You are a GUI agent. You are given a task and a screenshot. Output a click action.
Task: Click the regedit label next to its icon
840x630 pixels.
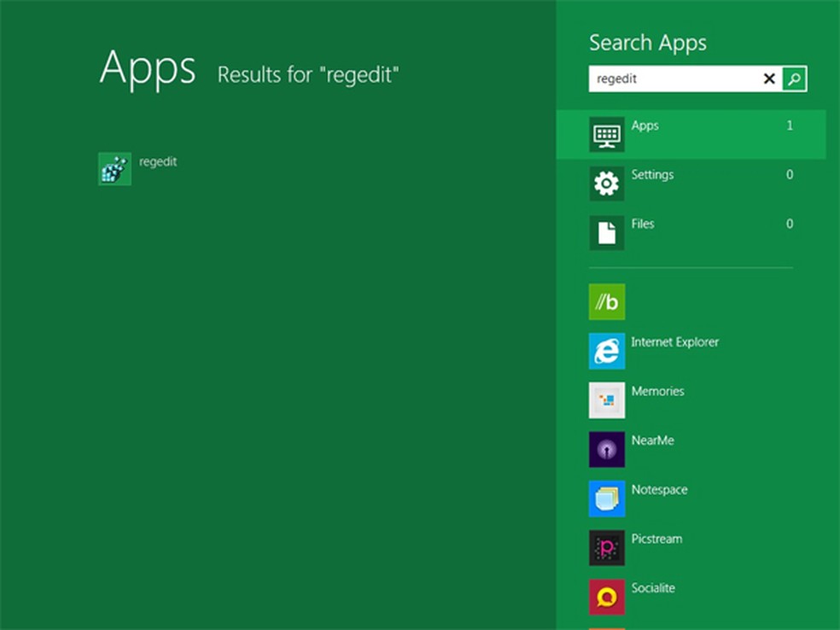coord(158,161)
